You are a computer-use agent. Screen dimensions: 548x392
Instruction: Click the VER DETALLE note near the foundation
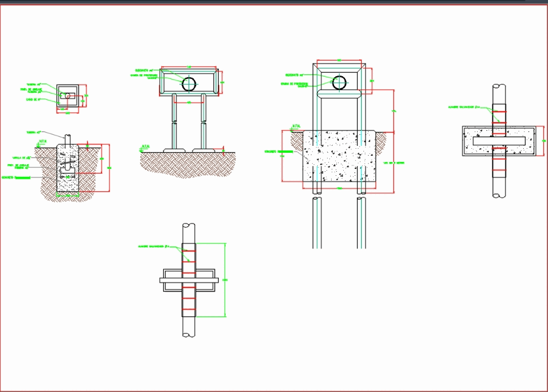pos(393,162)
